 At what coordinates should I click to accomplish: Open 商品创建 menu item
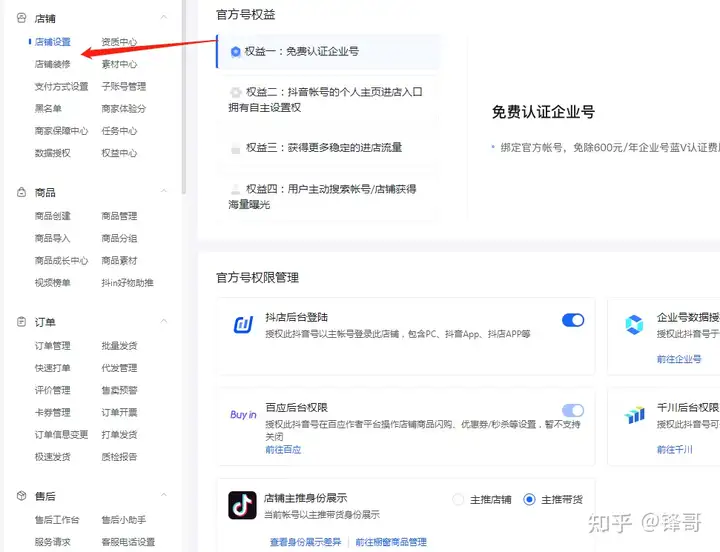[x=53, y=216]
